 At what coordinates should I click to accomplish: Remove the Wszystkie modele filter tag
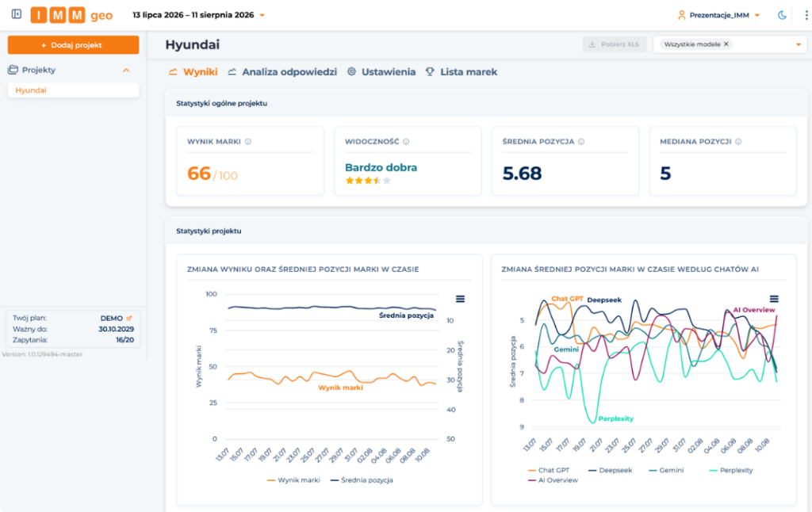[726, 44]
